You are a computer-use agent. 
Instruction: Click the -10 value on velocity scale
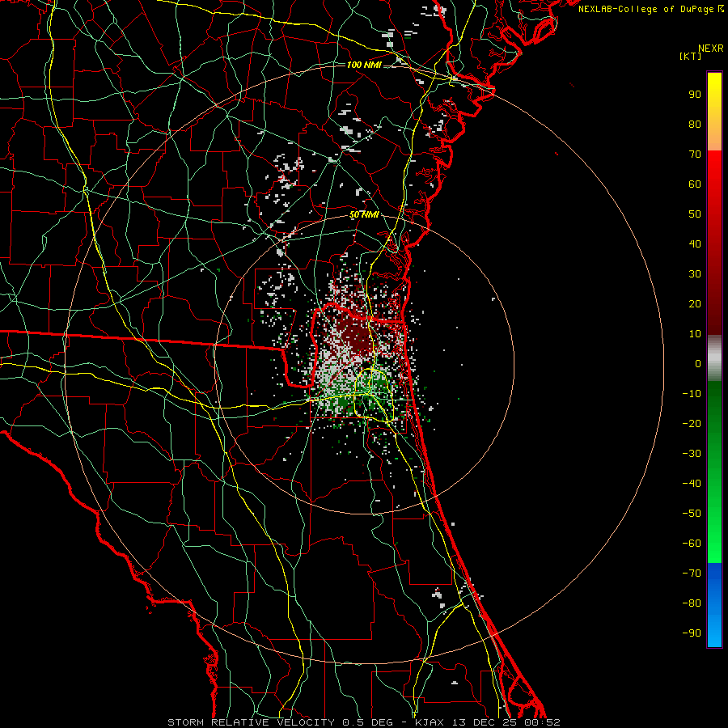click(692, 394)
